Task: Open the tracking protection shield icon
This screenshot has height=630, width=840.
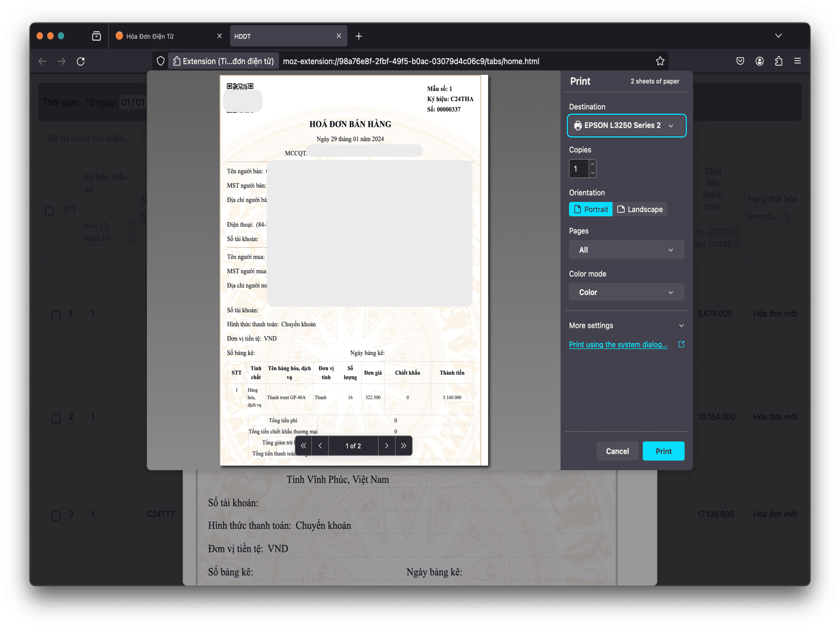Action: (x=161, y=61)
